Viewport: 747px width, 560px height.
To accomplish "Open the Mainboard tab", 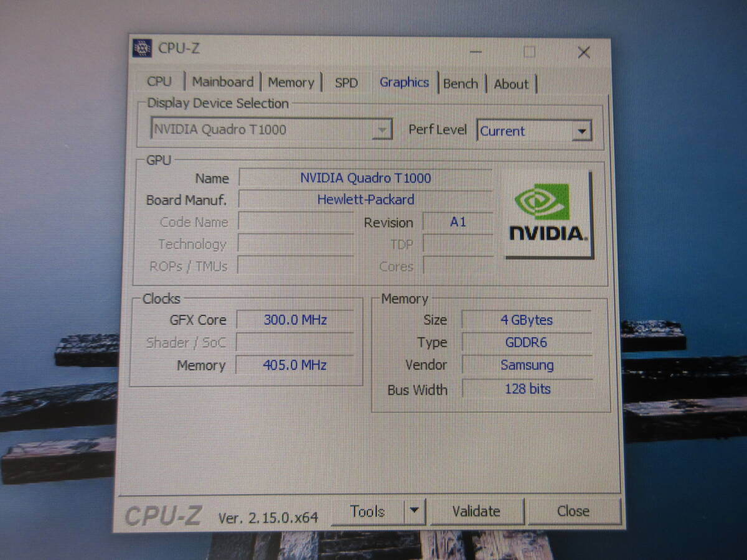I will pyautogui.click(x=222, y=82).
